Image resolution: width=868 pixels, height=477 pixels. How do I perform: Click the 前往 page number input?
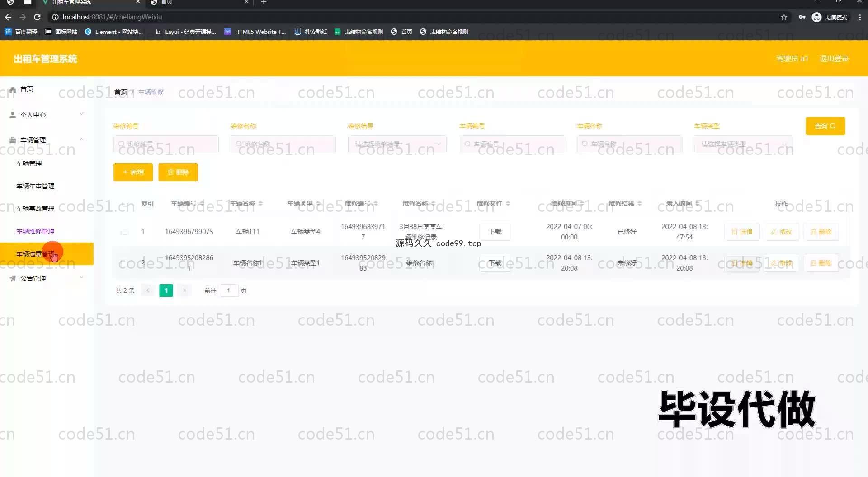(x=228, y=290)
